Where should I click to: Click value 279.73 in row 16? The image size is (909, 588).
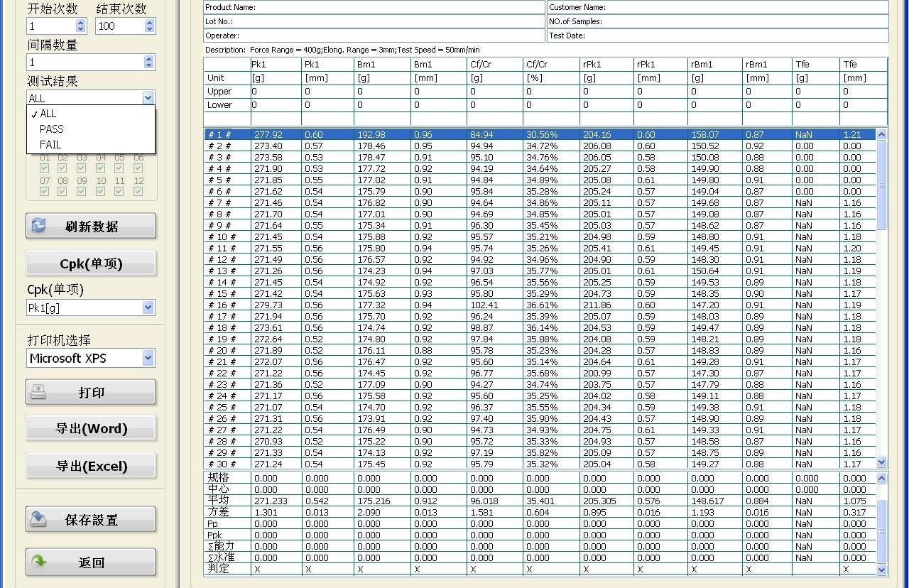(268, 305)
